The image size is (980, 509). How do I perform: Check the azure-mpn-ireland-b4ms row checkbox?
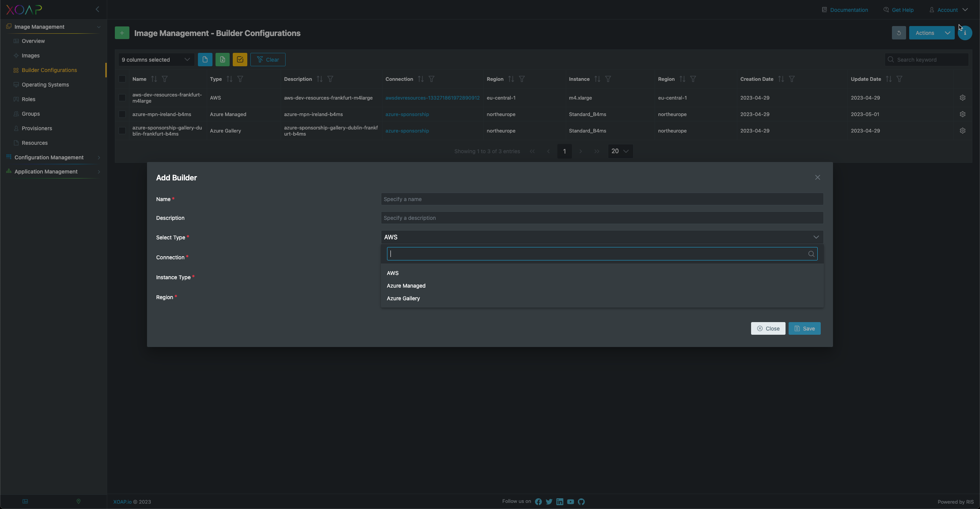tap(122, 114)
